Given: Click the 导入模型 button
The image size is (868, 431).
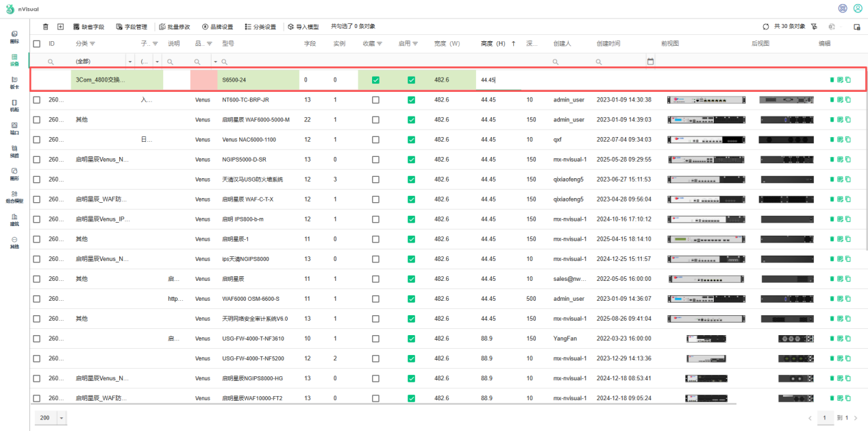Looking at the screenshot, I should (303, 27).
